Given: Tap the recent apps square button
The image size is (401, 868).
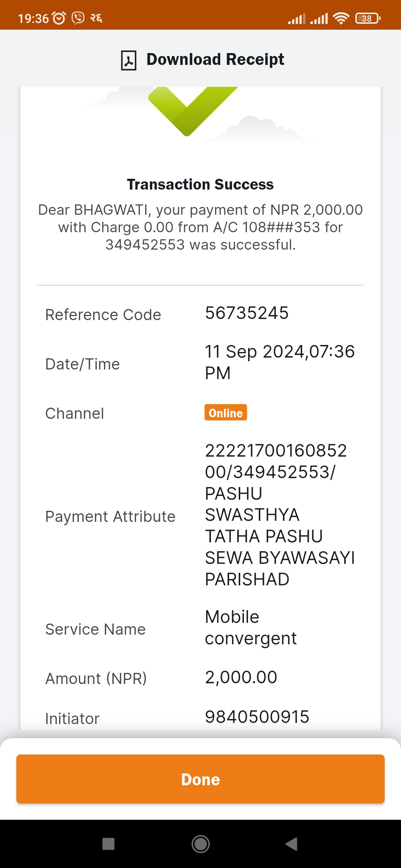Looking at the screenshot, I should [x=108, y=844].
